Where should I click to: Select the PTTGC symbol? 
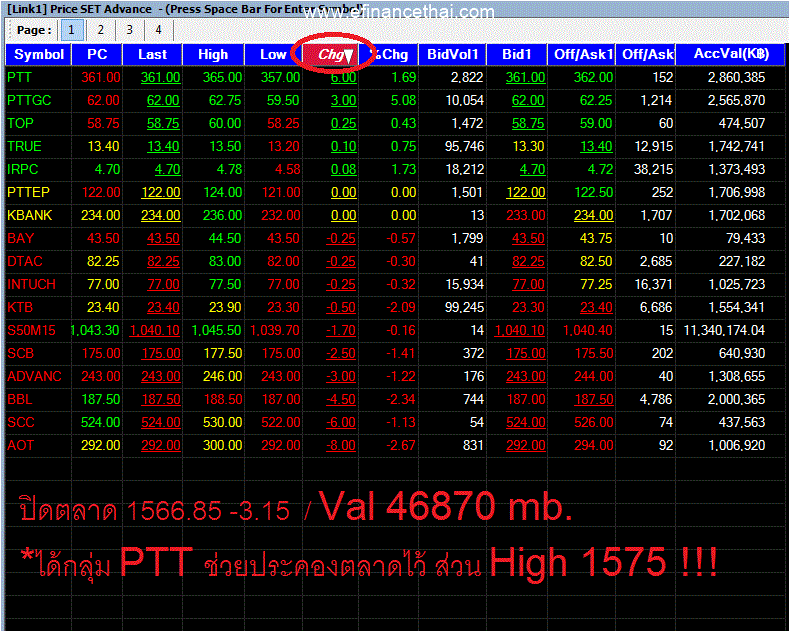tap(29, 101)
